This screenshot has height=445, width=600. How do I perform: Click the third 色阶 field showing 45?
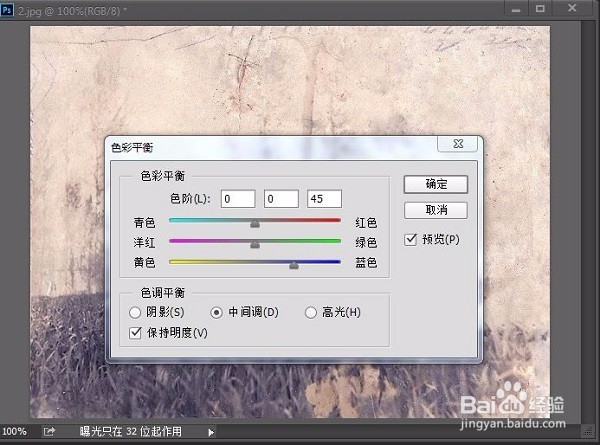pyautogui.click(x=324, y=199)
